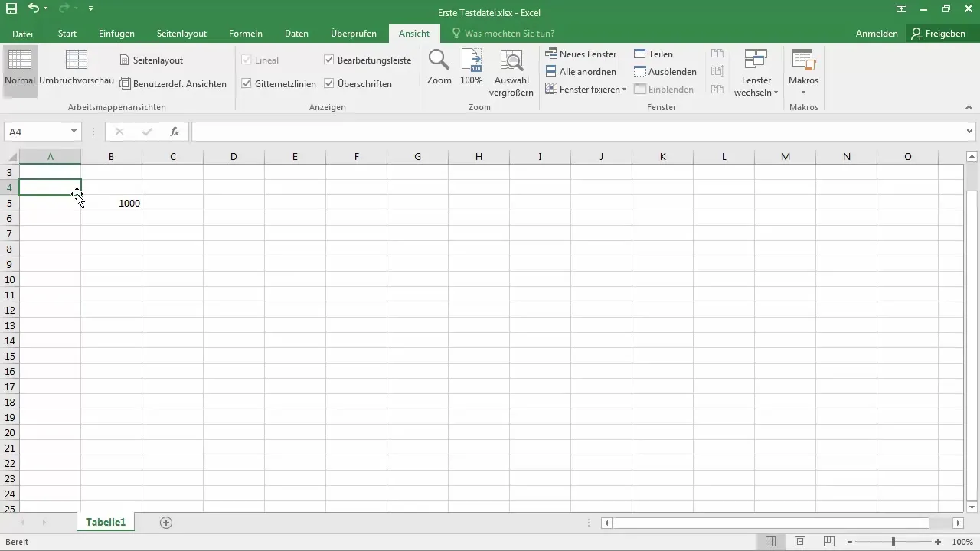The image size is (980, 551).
Task: Hide the window with Ausblenden
Action: click(x=665, y=72)
